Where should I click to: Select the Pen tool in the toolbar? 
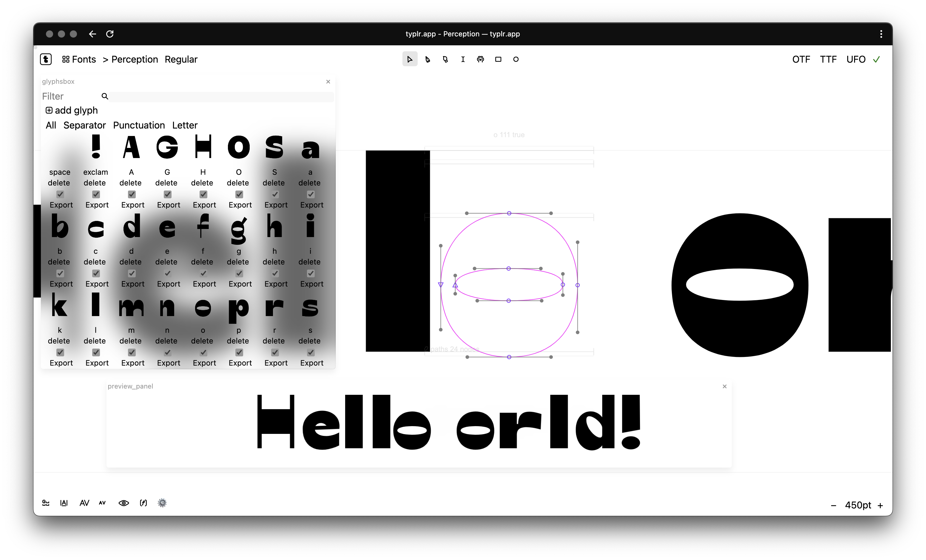(427, 59)
